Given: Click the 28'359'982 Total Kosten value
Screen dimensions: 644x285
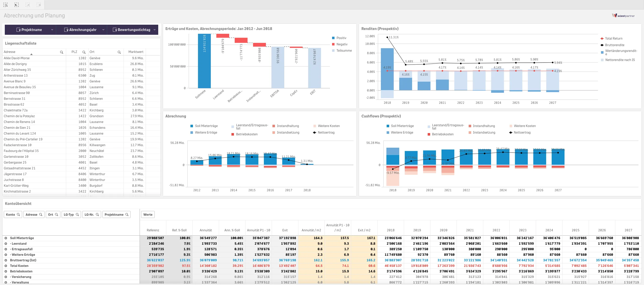Looking at the screenshot, I should pyautogui.click(x=155, y=266).
